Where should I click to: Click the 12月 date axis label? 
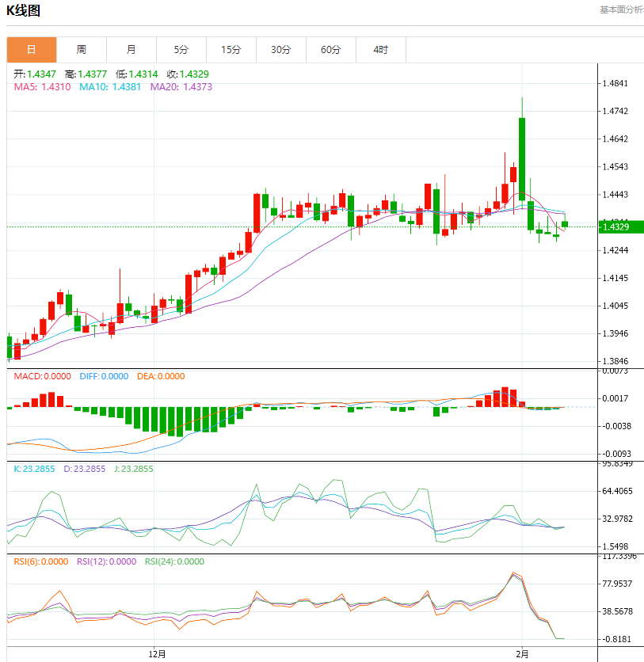click(x=157, y=654)
